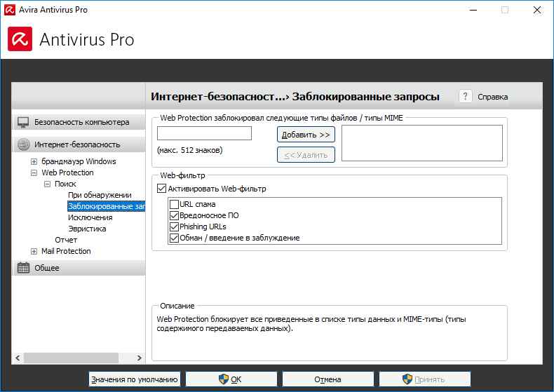Focus the file type / MIME input field
The height and width of the screenshot is (392, 554).
204,133
